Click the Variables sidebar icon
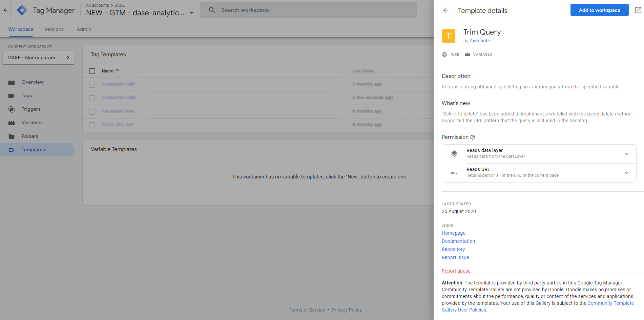Screen dimensions: 644x320 (12, 123)
